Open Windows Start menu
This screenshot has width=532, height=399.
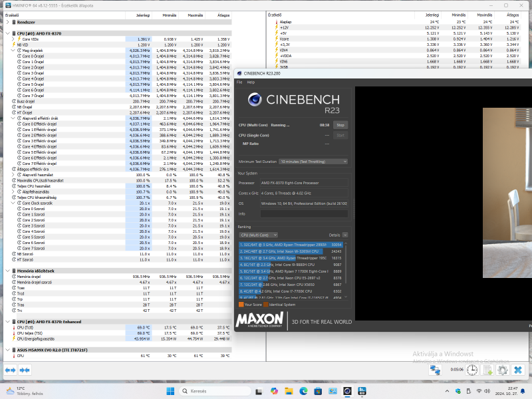tap(170, 391)
